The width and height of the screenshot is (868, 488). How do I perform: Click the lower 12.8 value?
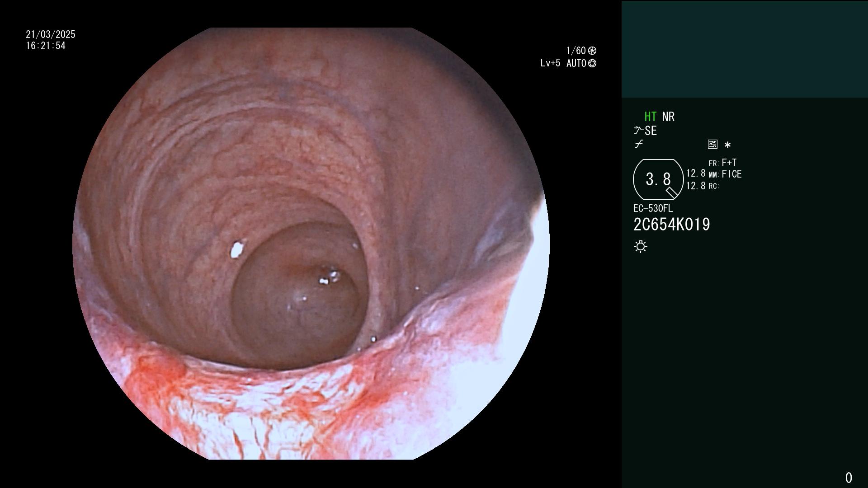pos(696,186)
